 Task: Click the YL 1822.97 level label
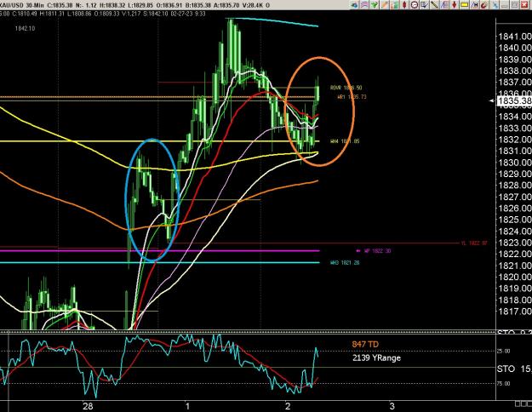(473, 243)
